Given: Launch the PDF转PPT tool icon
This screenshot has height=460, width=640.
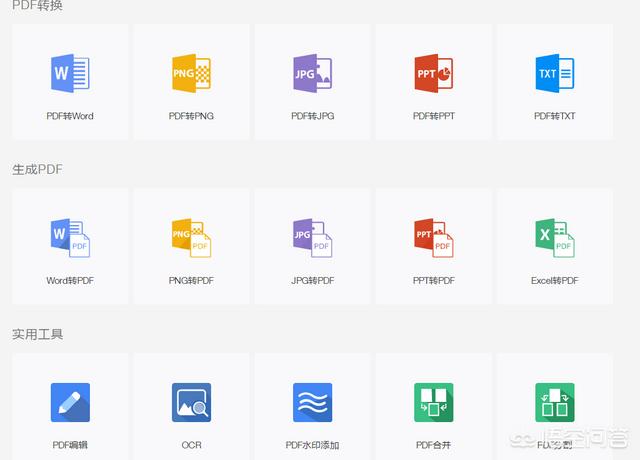Looking at the screenshot, I should (434, 73).
